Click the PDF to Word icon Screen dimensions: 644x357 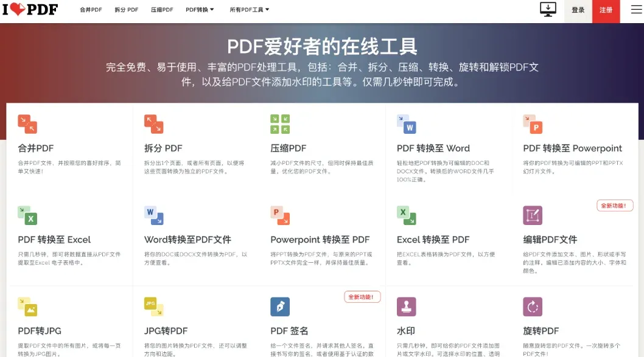tap(407, 124)
